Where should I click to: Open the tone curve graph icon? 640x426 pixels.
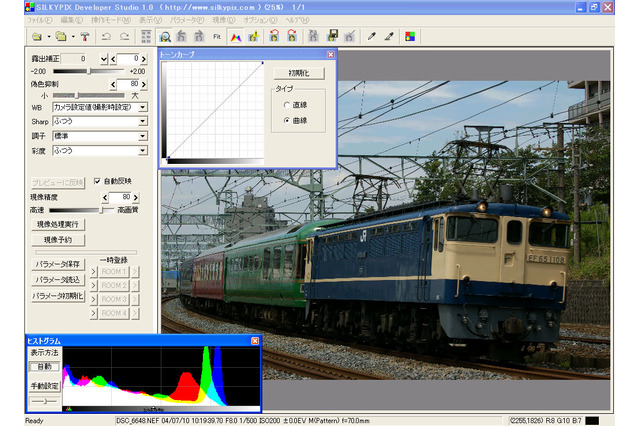236,36
